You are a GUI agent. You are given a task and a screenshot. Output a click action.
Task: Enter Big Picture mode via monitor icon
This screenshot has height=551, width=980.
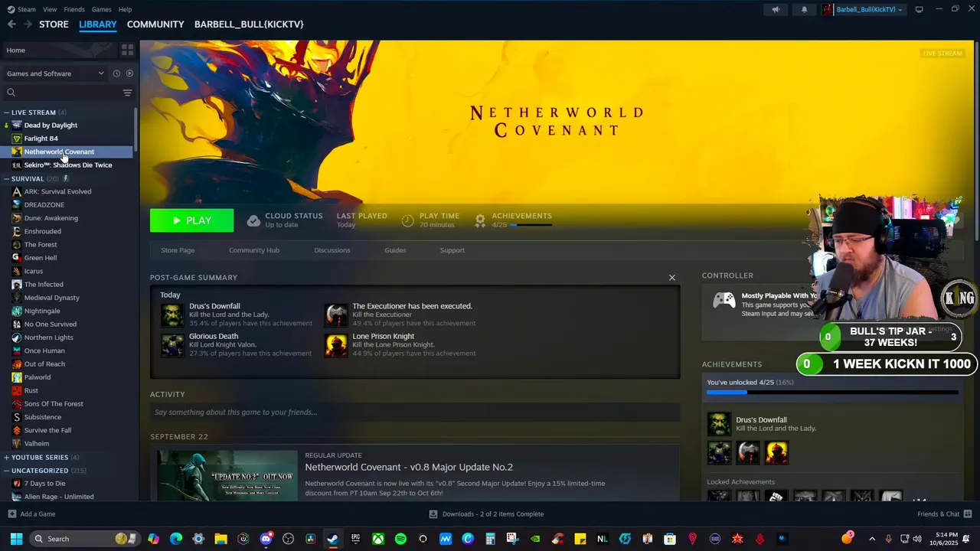(920, 9)
